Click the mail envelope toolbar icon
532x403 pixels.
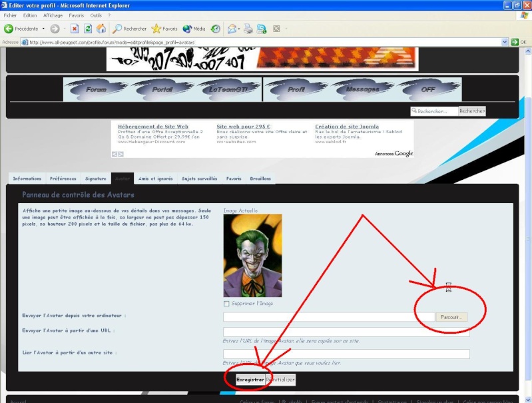232,29
